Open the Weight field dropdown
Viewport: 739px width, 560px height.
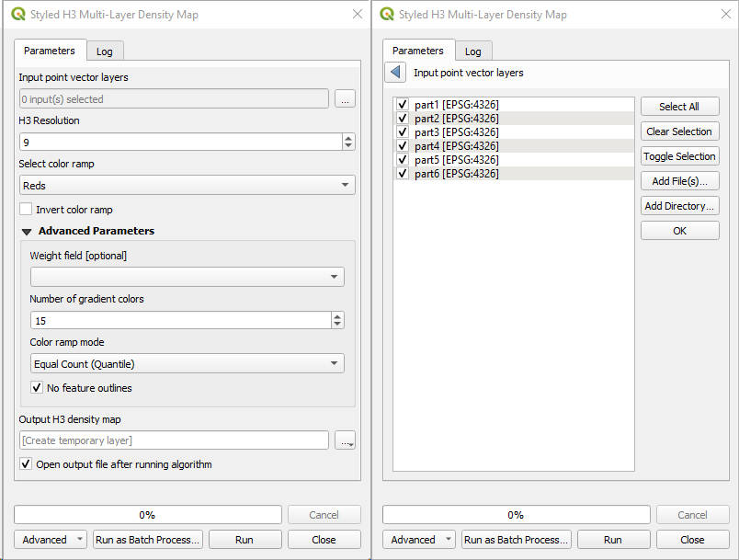click(x=188, y=277)
